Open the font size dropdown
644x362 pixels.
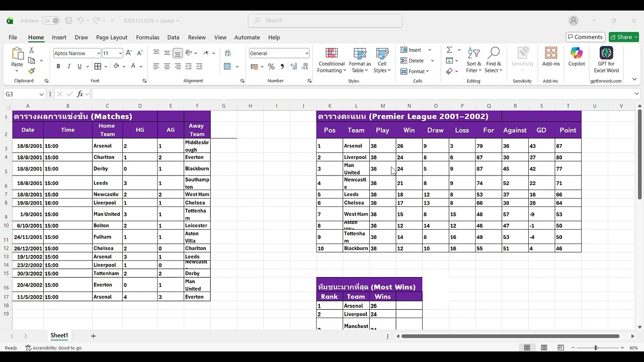120,53
